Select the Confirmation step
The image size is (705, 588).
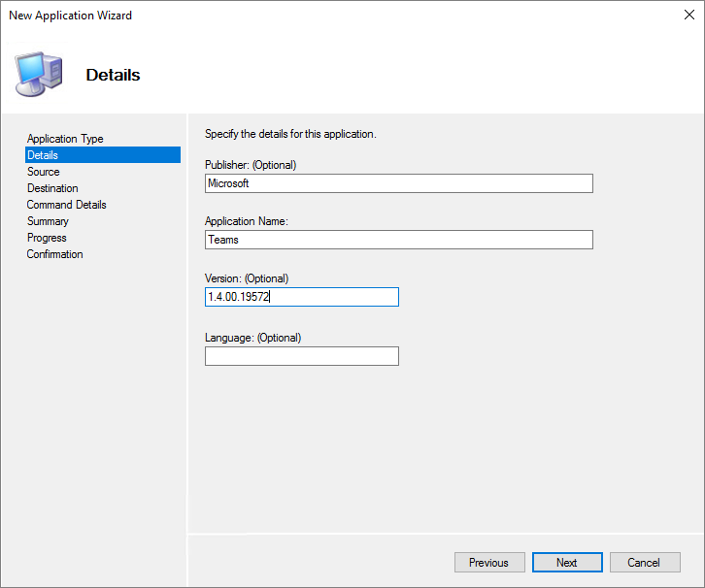55,254
